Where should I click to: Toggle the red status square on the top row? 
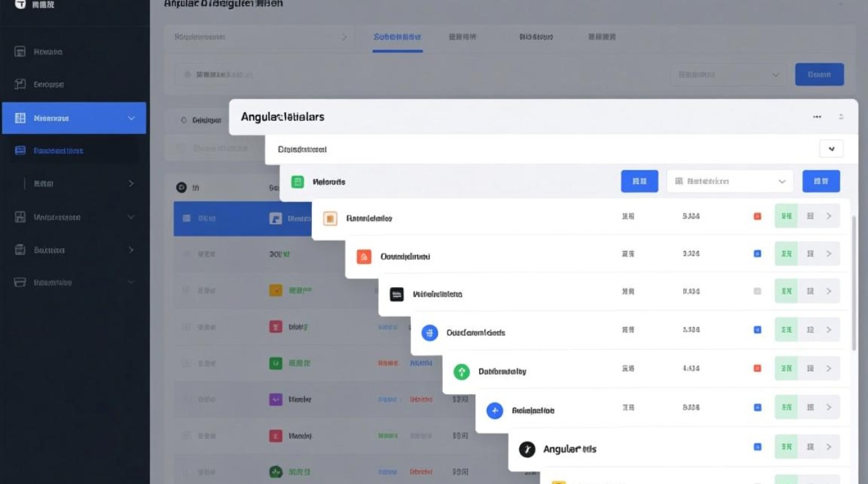(757, 216)
